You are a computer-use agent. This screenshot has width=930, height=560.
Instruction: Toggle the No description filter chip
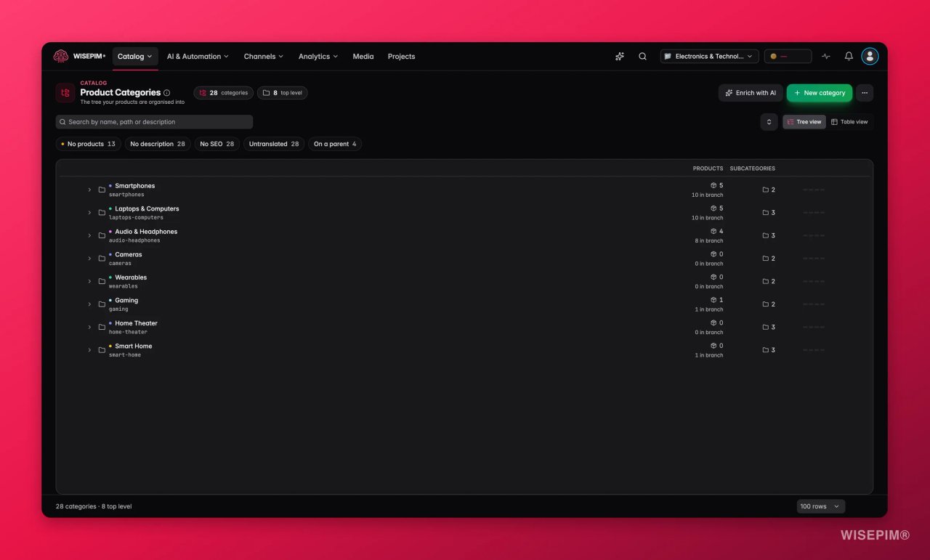158,144
